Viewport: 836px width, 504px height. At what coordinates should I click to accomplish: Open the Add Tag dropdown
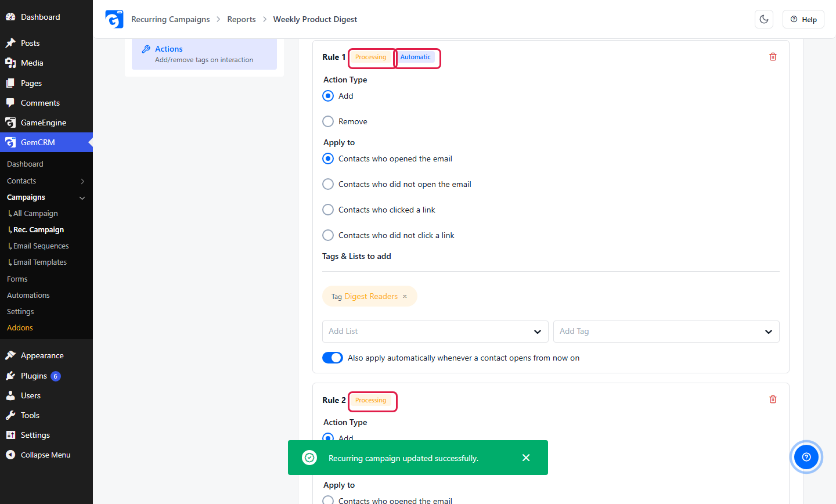click(666, 332)
